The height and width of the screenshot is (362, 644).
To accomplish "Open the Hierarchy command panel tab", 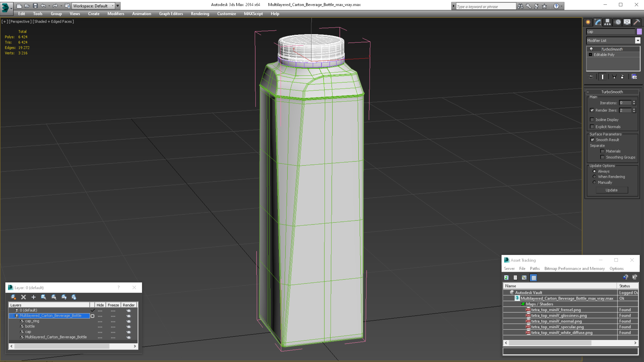I will 608,22.
